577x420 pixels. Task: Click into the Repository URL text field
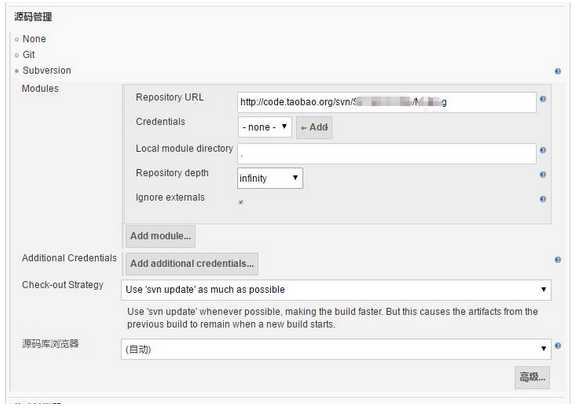tap(387, 102)
